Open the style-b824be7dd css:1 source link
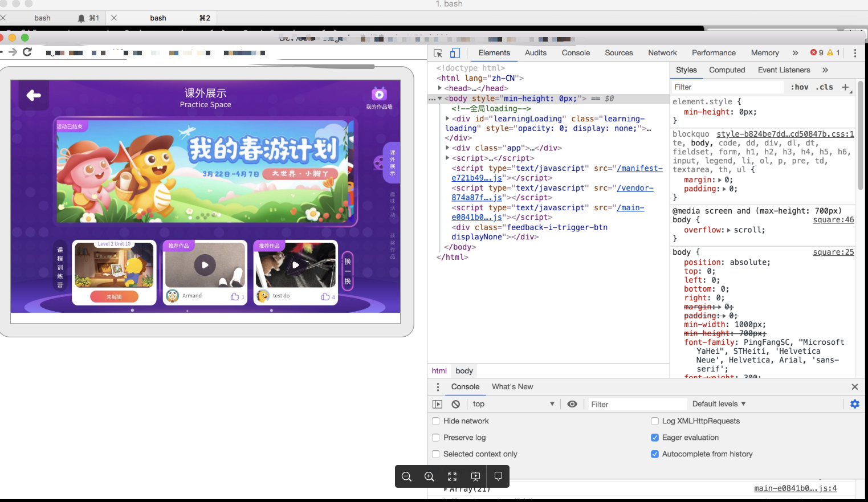Image resolution: width=868 pixels, height=502 pixels. [x=785, y=134]
